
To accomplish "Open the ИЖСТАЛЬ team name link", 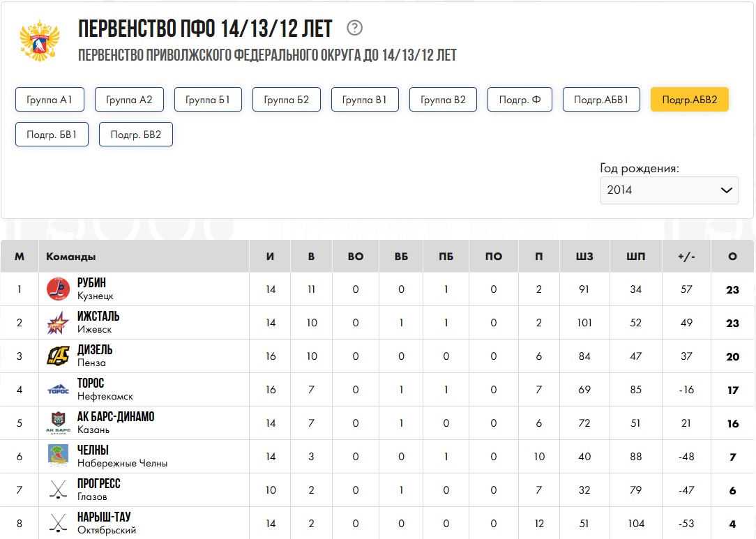I will (98, 316).
